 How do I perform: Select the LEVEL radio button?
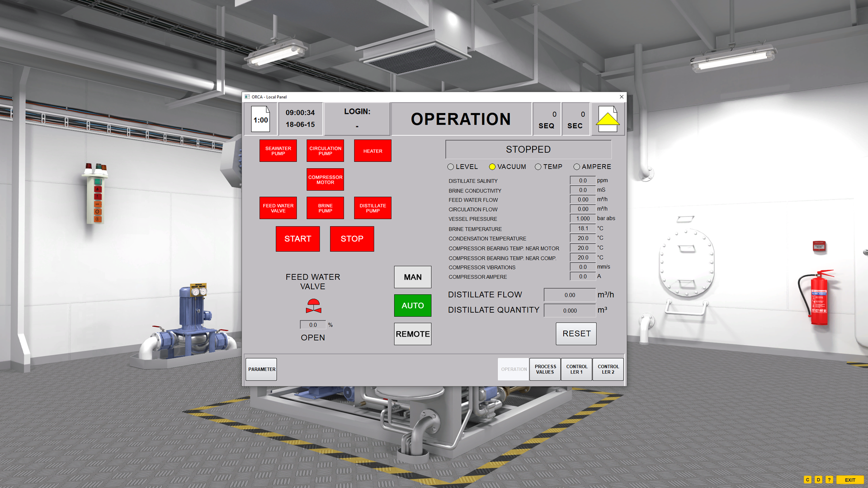pos(451,167)
